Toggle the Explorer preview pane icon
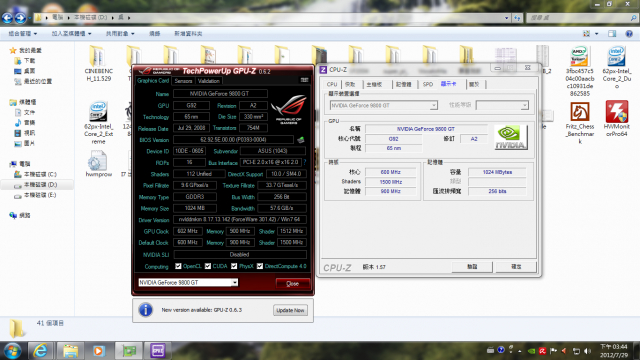640x360 pixels. point(612,33)
